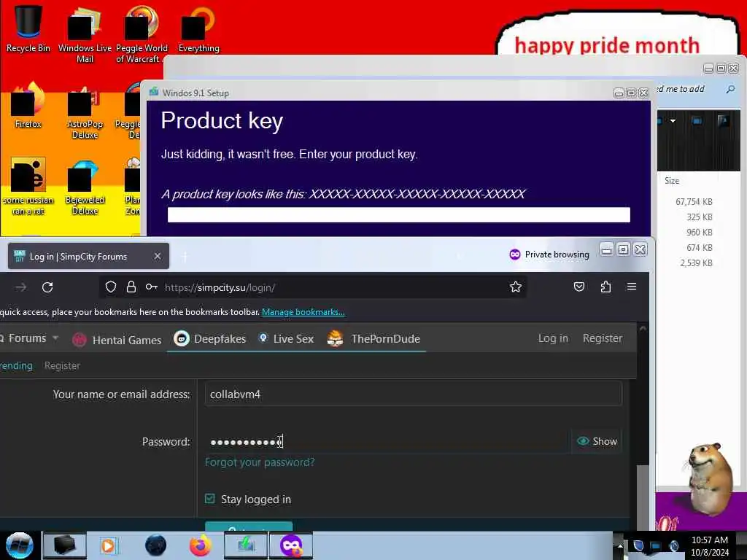747x560 pixels.
Task: Open the Register sub-navigation link
Action: coord(62,365)
